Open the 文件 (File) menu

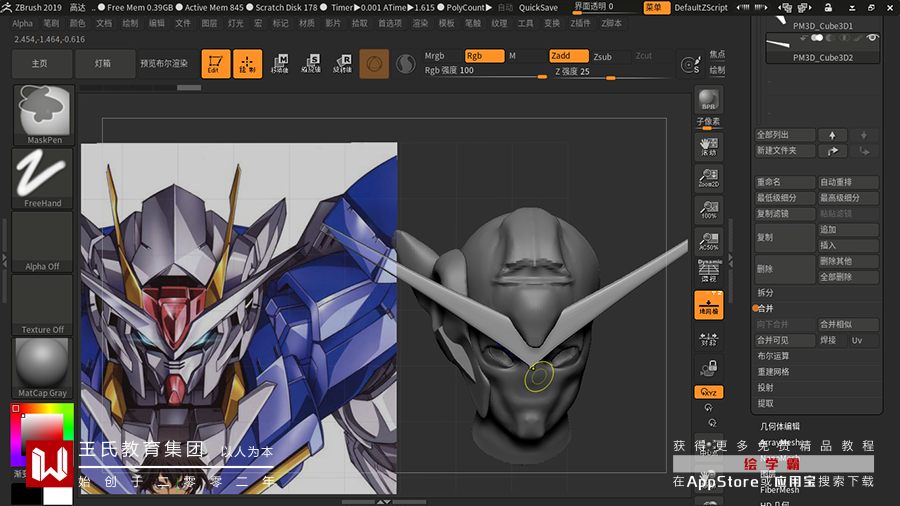[183, 23]
